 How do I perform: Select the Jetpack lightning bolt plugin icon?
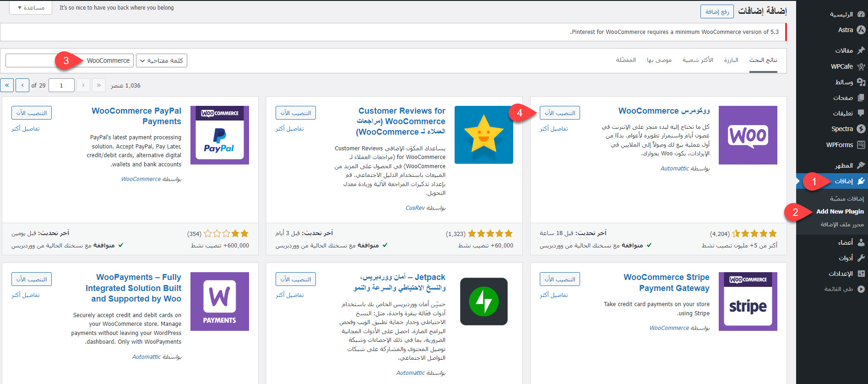point(483,302)
